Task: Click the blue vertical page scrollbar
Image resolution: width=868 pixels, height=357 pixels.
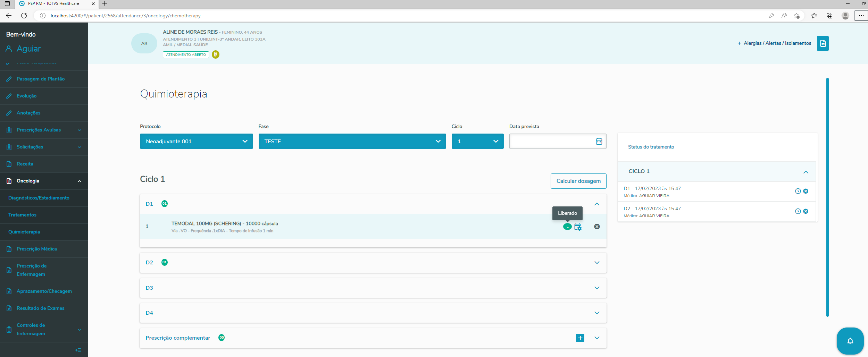Action: point(827,197)
